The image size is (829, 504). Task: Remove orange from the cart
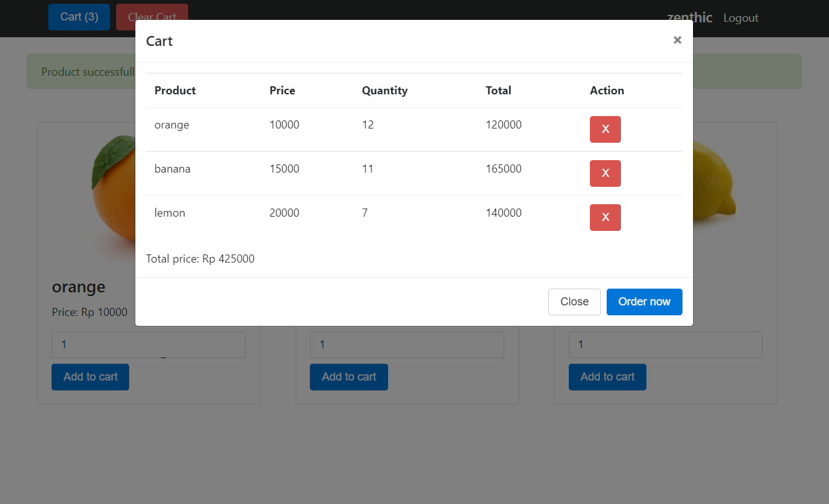click(x=605, y=129)
